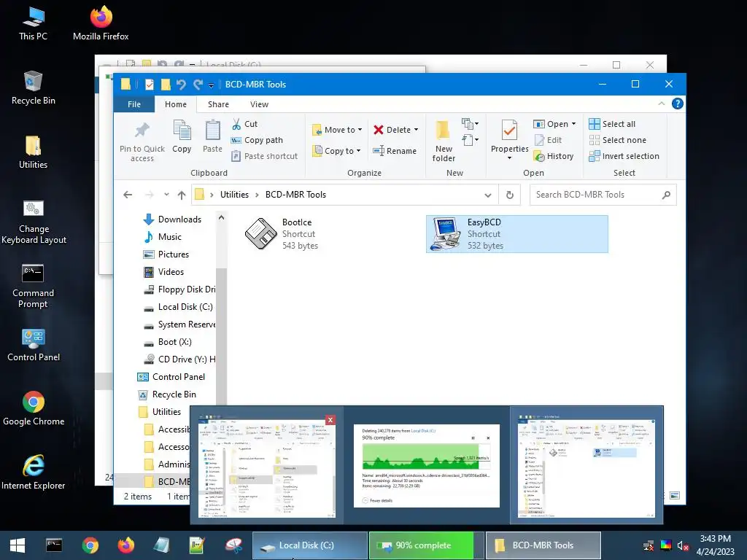Open Music in the navigation pane
This screenshot has width=747, height=560.
(x=163, y=237)
